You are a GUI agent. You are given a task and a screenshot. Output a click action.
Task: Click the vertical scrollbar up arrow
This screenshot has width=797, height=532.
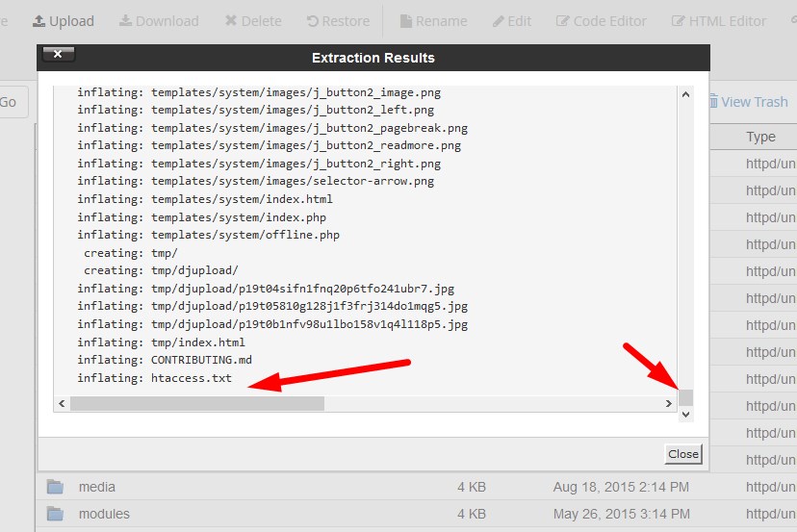coord(685,94)
